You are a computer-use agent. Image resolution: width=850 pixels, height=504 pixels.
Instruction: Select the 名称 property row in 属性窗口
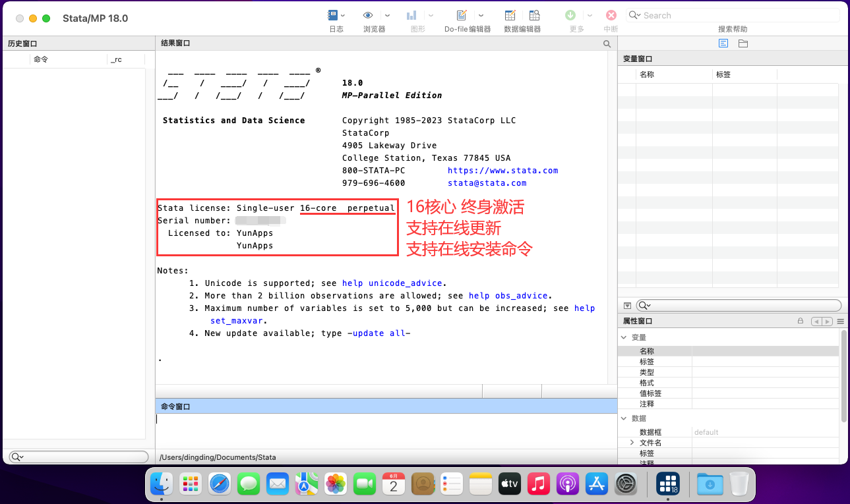point(728,351)
